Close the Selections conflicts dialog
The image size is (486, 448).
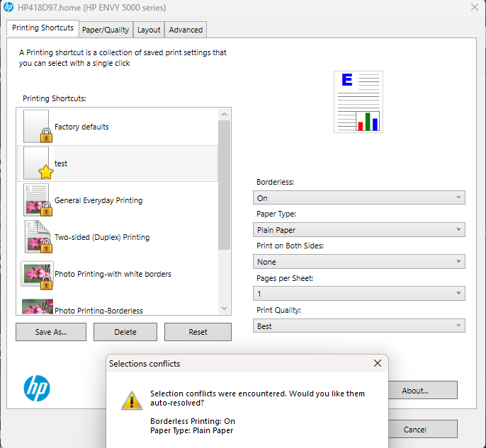(x=377, y=363)
